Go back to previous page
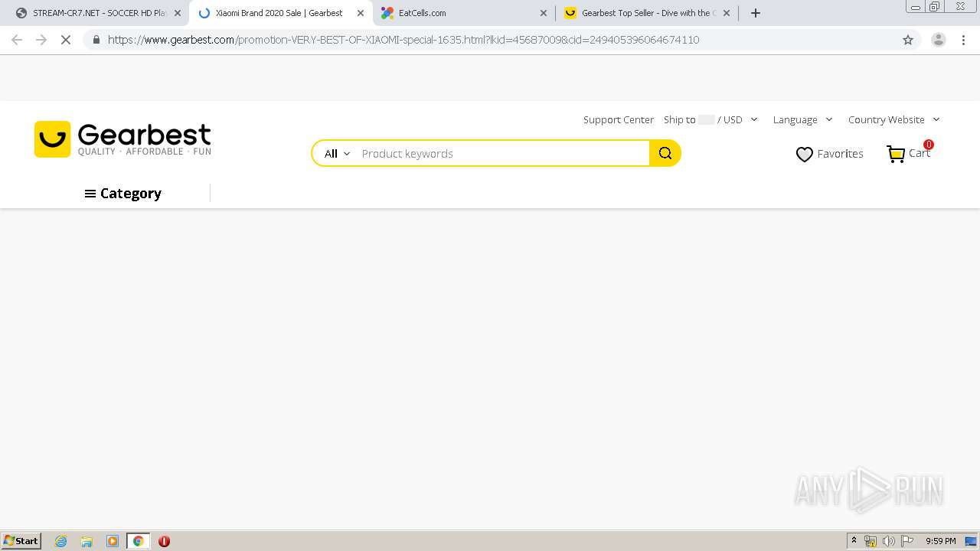The image size is (980, 551). click(x=17, y=40)
